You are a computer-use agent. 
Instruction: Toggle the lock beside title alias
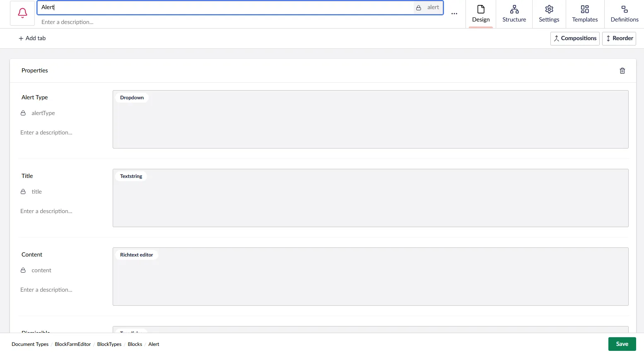(23, 192)
